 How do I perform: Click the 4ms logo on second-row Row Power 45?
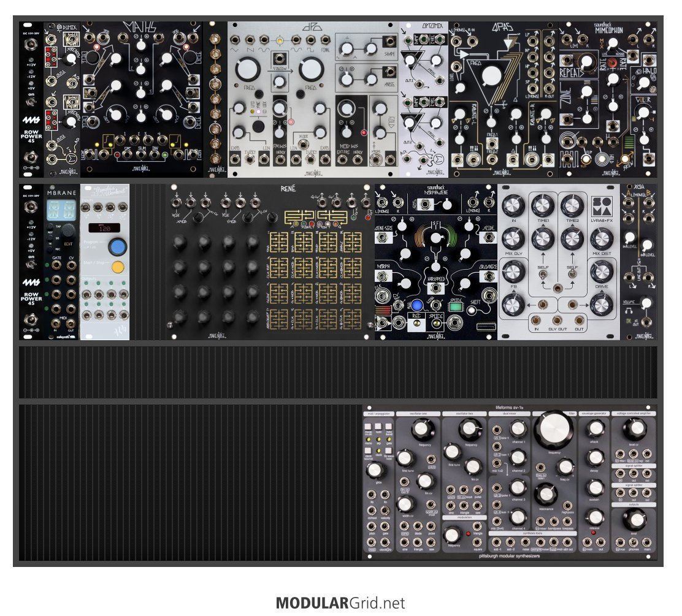(x=31, y=283)
